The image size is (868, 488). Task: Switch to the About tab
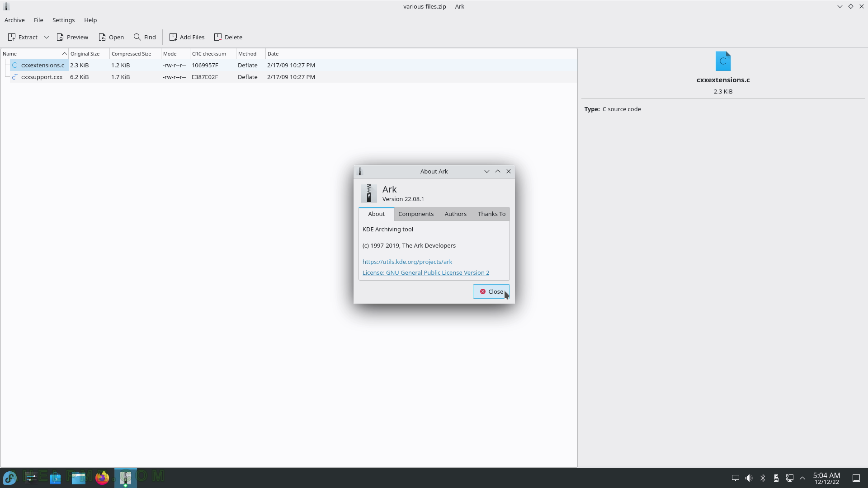pyautogui.click(x=376, y=214)
